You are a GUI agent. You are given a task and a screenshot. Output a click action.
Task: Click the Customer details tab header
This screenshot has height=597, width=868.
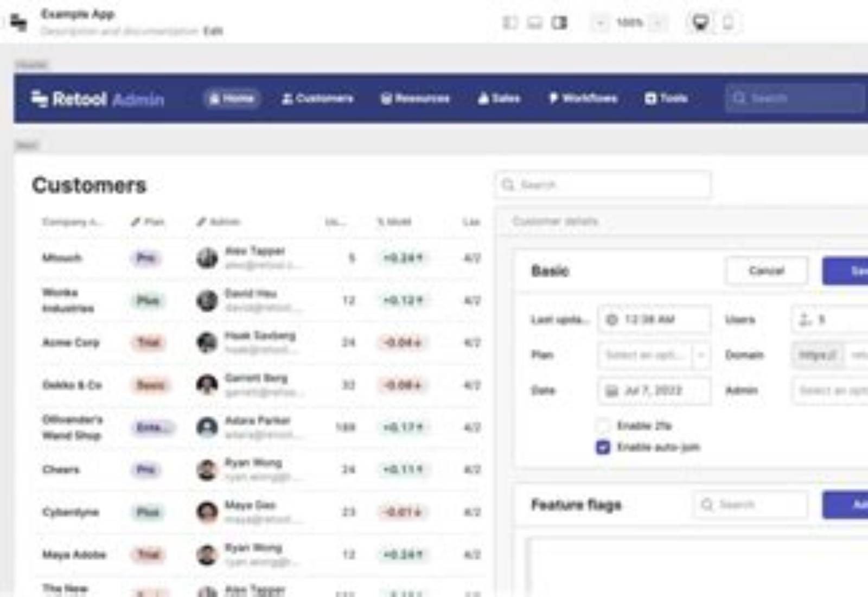pyautogui.click(x=555, y=221)
